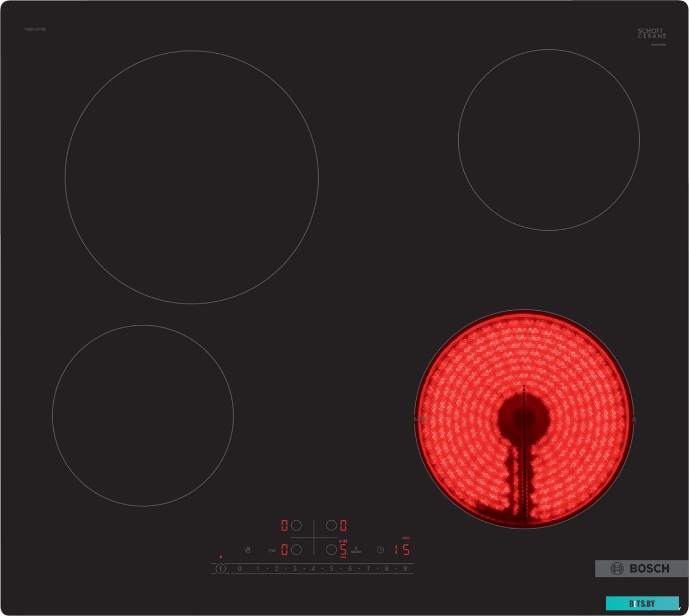
Task: Select the bottom-left cooking zone circle button
Action: (296, 550)
